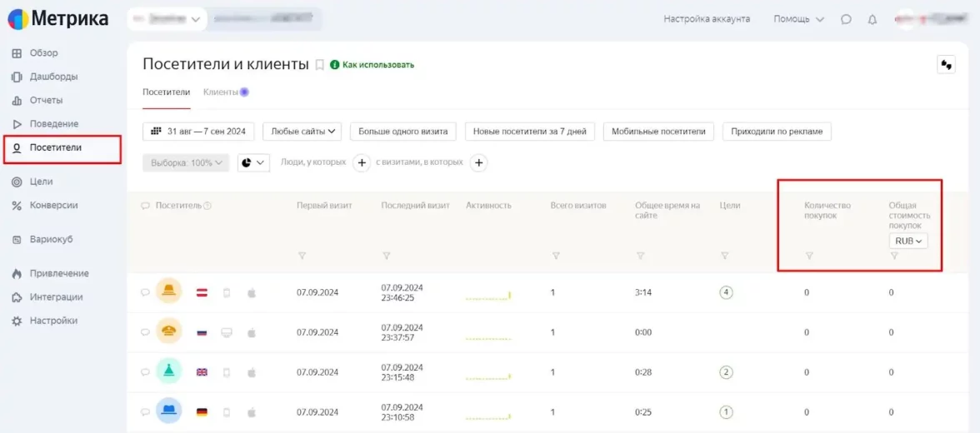Open the RUB currency dropdown

[908, 241]
